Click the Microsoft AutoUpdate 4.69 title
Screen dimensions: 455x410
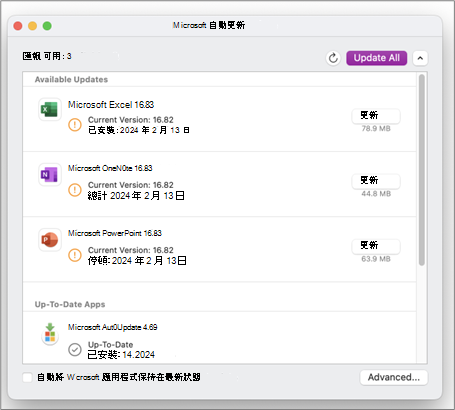113,327
